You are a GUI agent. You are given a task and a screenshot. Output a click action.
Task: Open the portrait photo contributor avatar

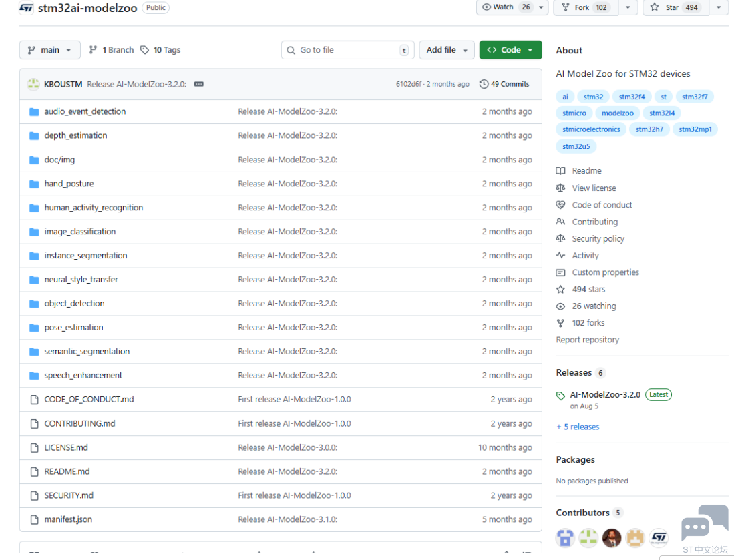click(612, 538)
